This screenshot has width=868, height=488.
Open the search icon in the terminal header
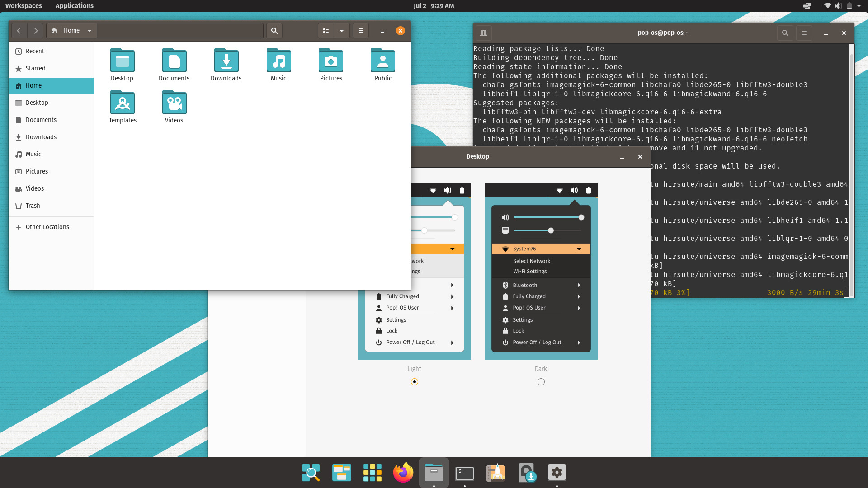[x=785, y=33]
